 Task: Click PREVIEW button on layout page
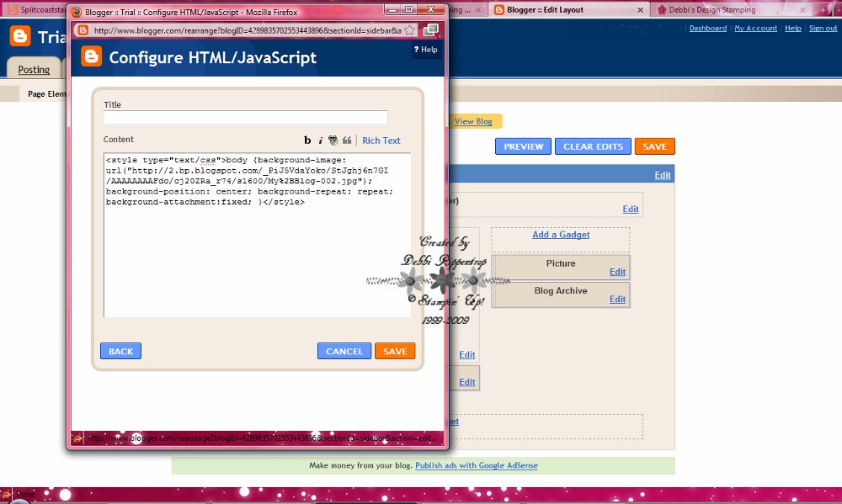tap(523, 146)
